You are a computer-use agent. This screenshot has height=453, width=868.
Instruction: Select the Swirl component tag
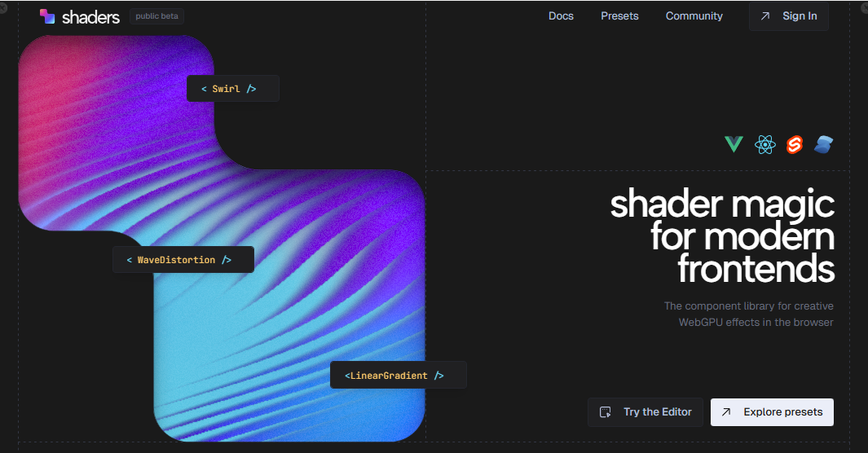232,89
